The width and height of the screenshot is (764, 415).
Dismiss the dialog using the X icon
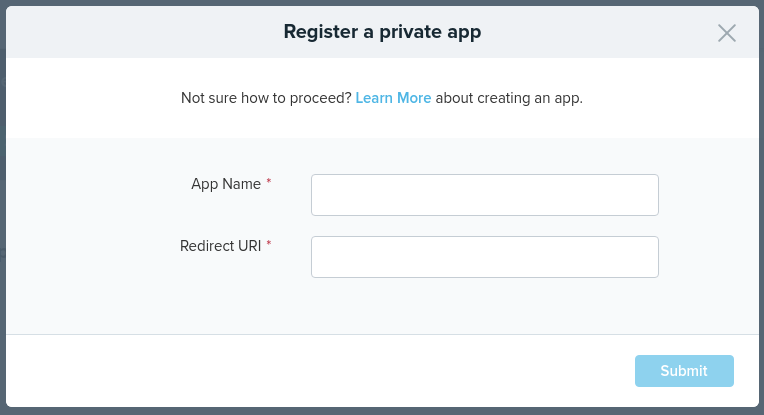(727, 33)
